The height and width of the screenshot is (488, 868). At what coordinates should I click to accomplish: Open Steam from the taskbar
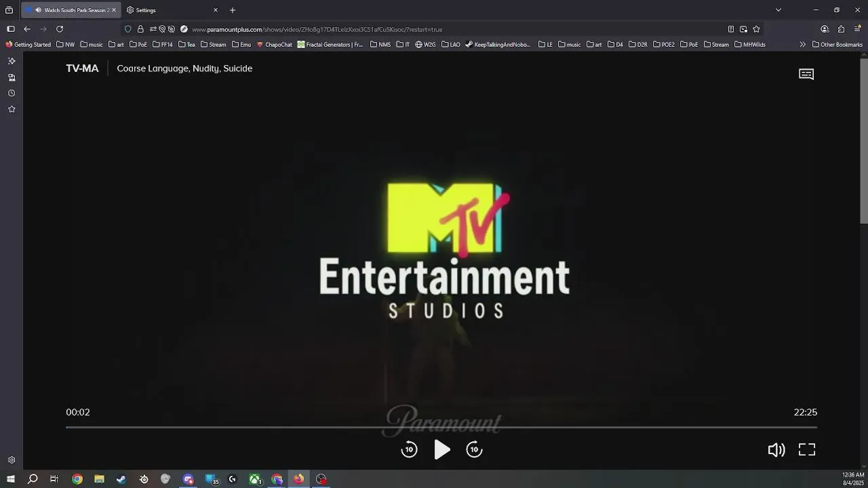point(121,479)
